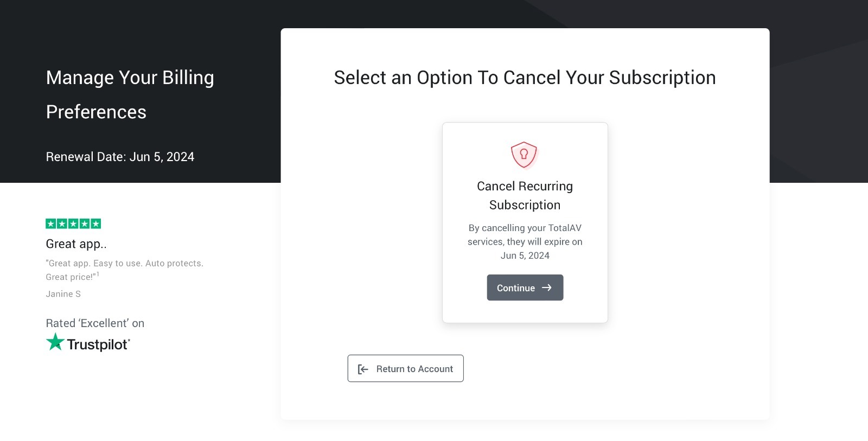The image size is (868, 441).
Task: Select the fifth green rating star
Action: (x=96, y=223)
